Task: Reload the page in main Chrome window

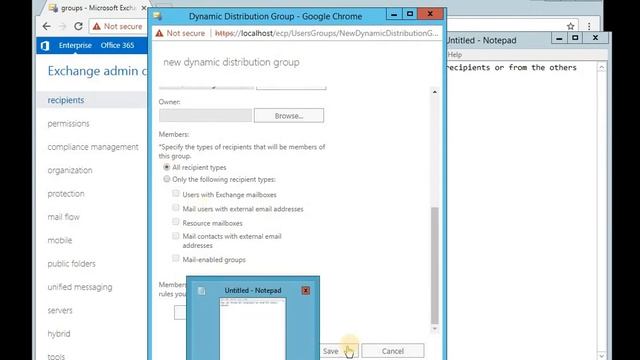Action: 78,27
